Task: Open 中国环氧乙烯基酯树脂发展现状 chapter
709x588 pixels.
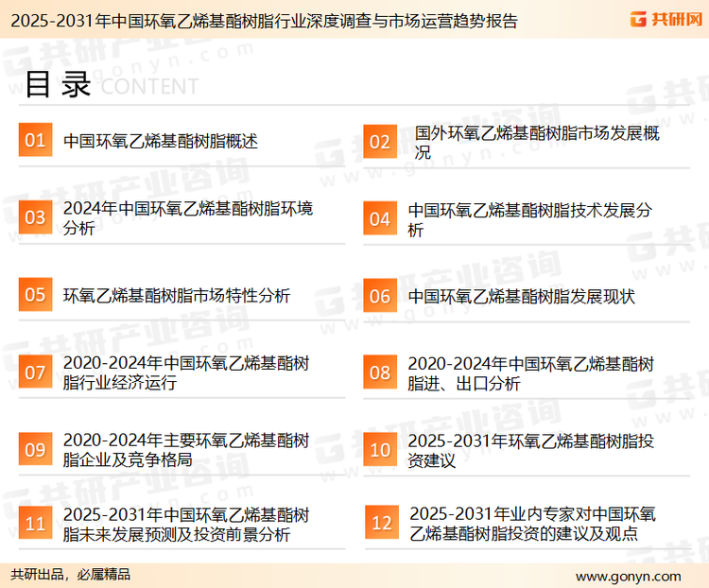Action: [521, 297]
